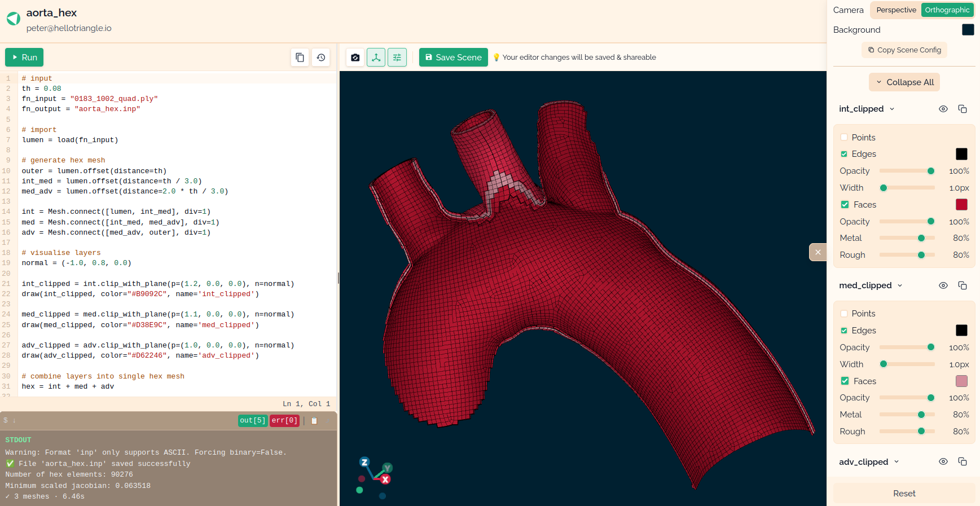Screen dimensions: 980x506
Task: Toggle the scene settings sliders icon
Action: [397, 58]
